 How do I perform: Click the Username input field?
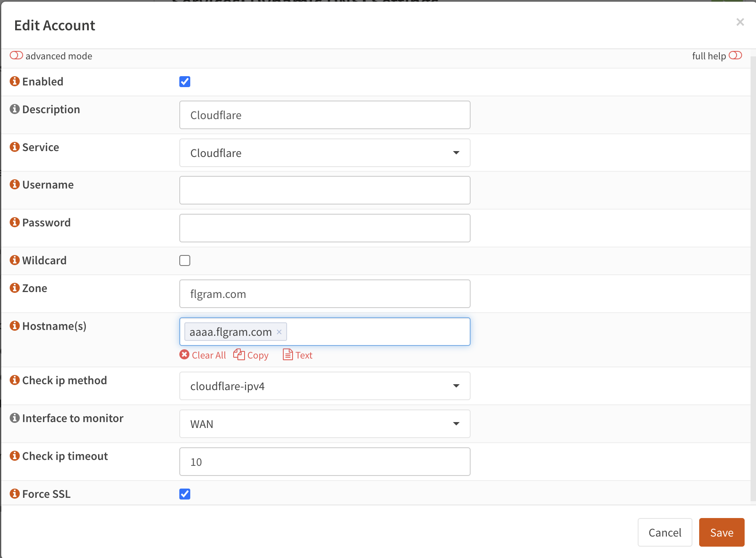325,190
